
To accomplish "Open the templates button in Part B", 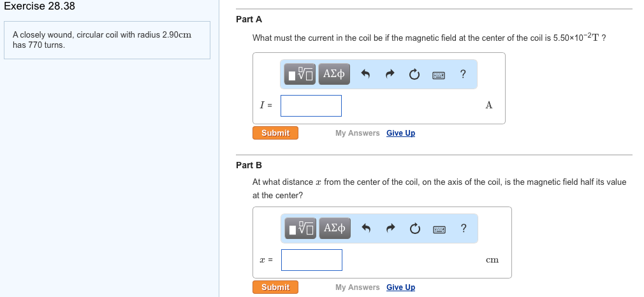I will point(300,228).
